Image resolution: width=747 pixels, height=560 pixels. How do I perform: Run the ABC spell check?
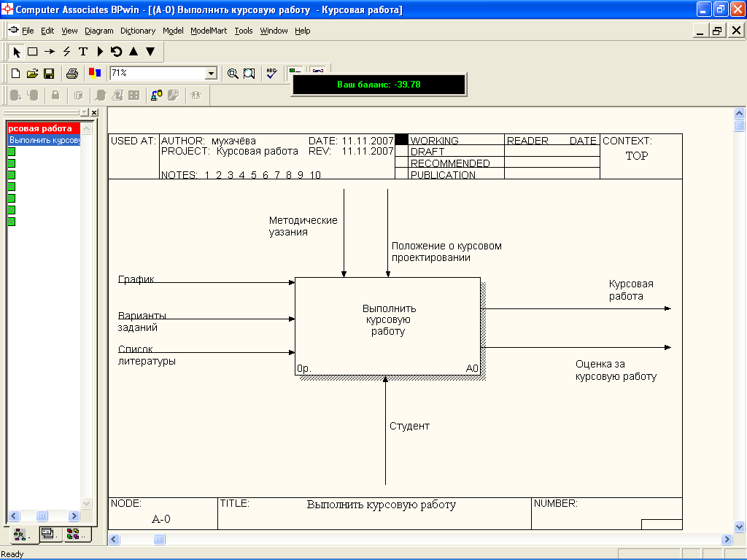point(271,73)
